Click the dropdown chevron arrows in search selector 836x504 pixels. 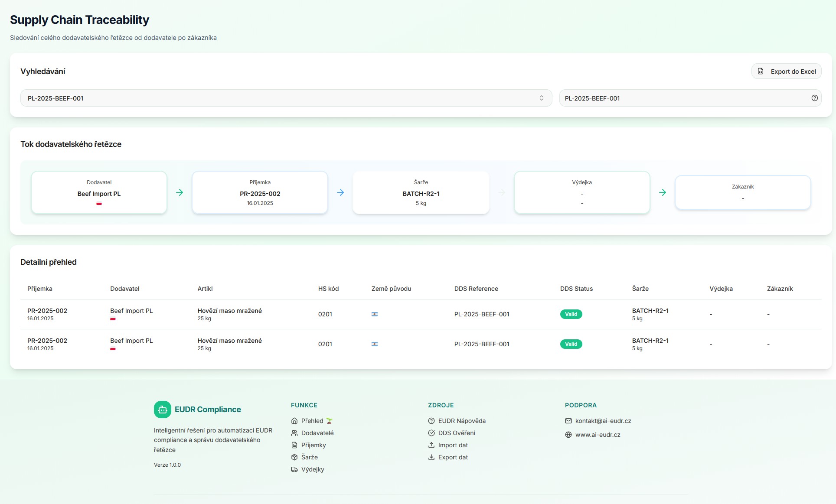(541, 98)
